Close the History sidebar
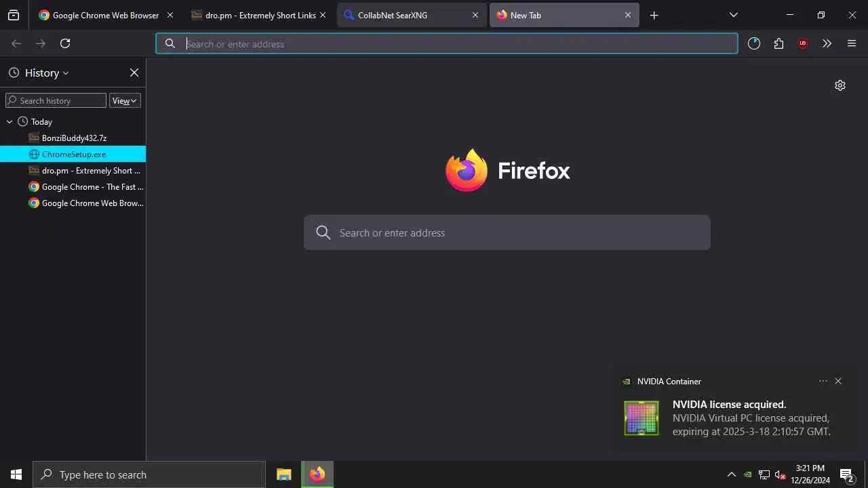The height and width of the screenshot is (488, 868). 134,73
